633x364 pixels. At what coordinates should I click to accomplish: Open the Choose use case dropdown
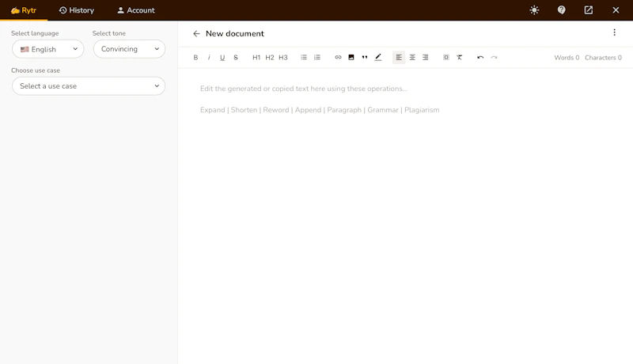coord(89,86)
